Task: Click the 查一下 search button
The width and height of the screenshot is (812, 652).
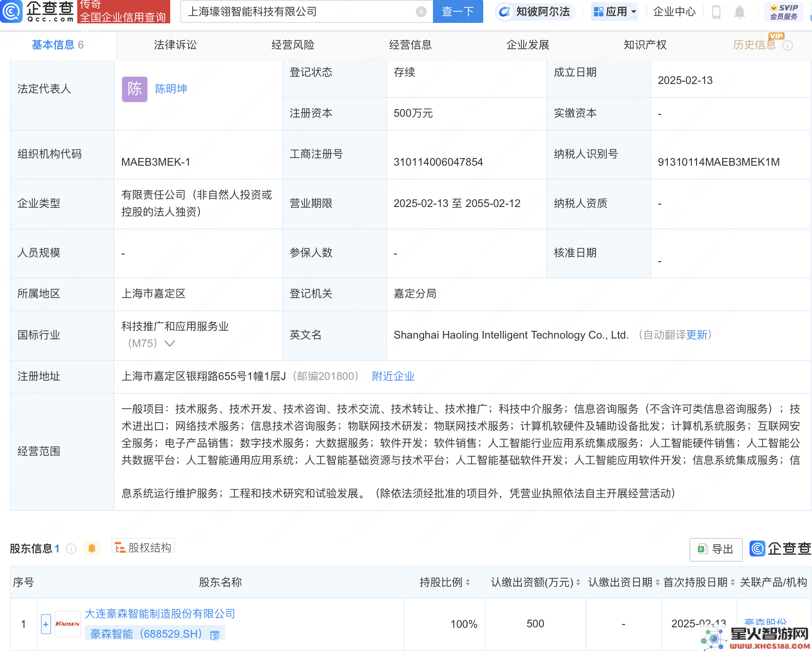Action: (x=458, y=11)
